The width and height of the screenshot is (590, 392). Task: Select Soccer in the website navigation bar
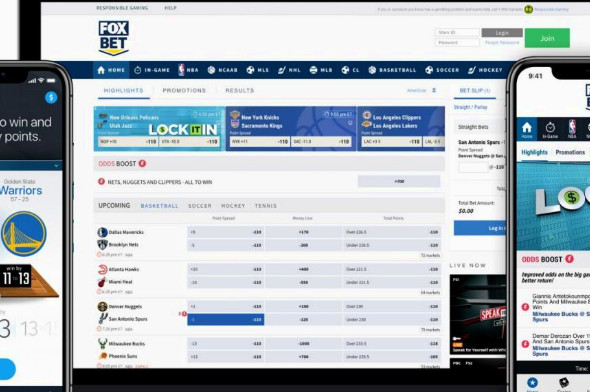point(442,70)
